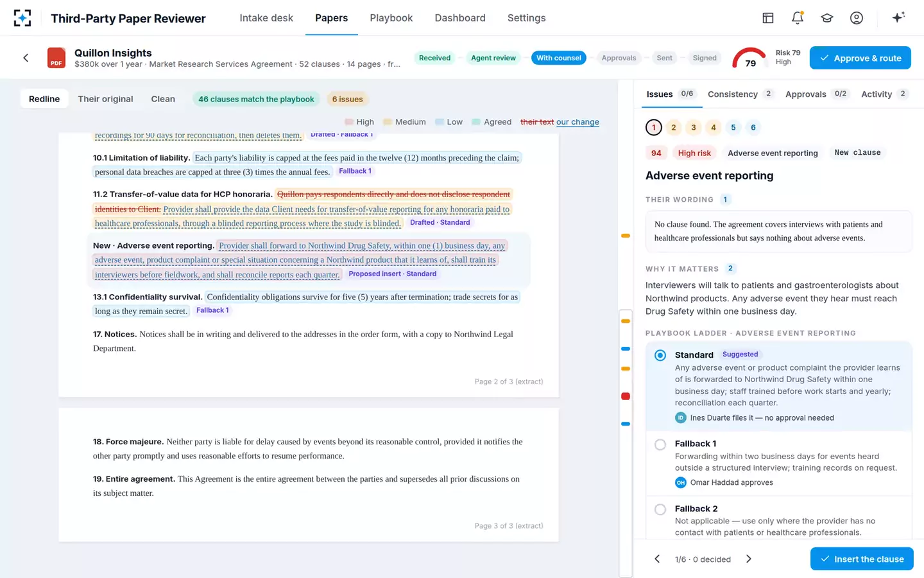Viewport: 924px width, 578px height.
Task: Click the With counsel workflow stage
Action: [x=558, y=58]
